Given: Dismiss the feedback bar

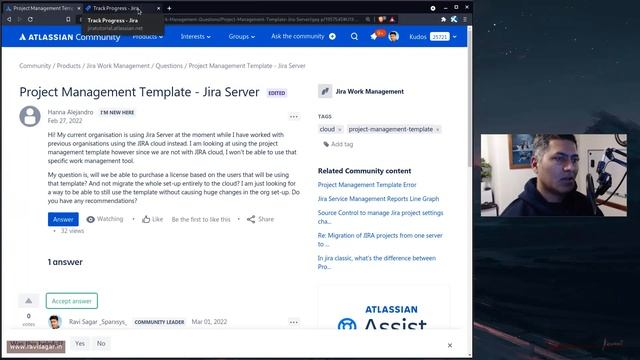Looking at the screenshot, I should (x=450, y=345).
